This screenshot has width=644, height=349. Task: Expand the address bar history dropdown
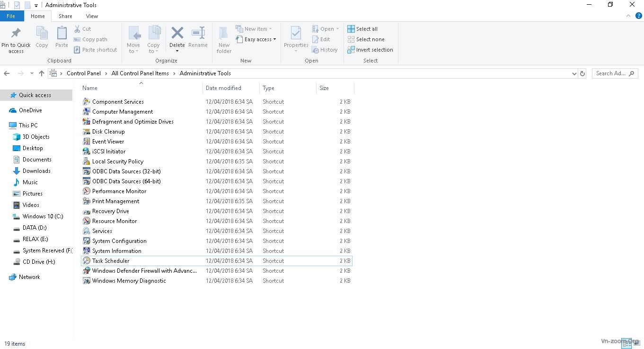click(x=574, y=73)
